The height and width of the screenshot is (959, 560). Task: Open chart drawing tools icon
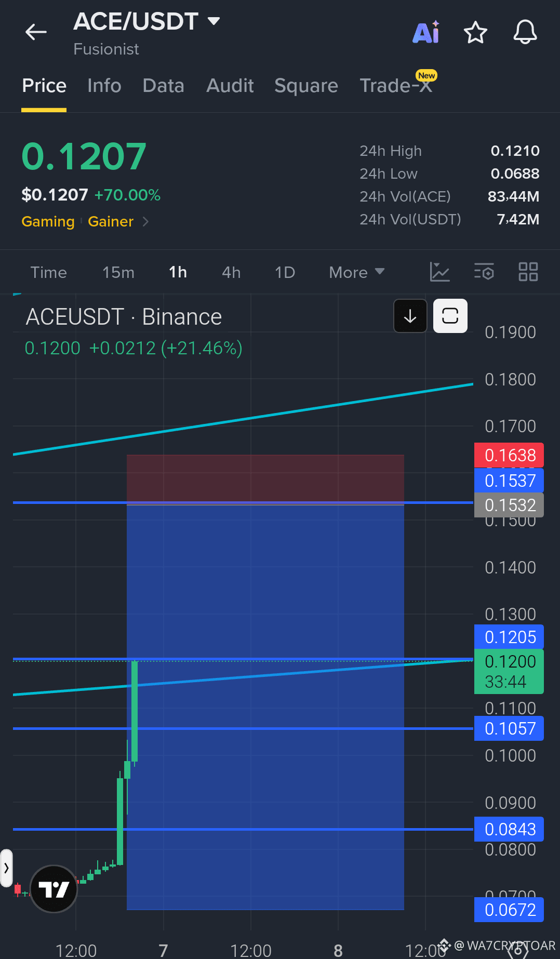[x=439, y=272]
